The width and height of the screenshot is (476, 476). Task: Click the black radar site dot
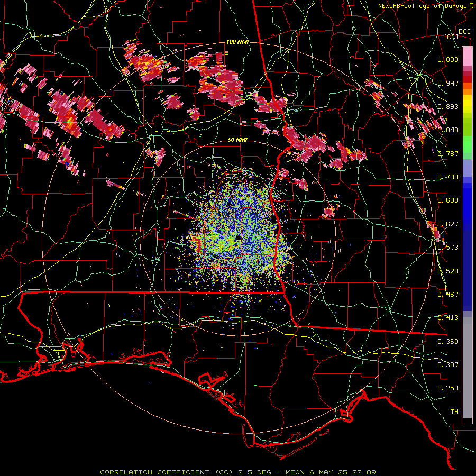pos(239,237)
